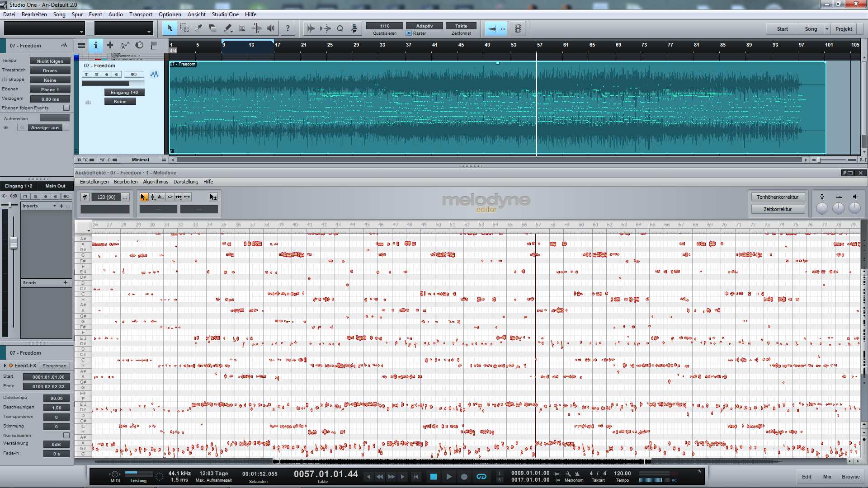Open the Studio One menu
The image size is (868, 488).
(225, 14)
